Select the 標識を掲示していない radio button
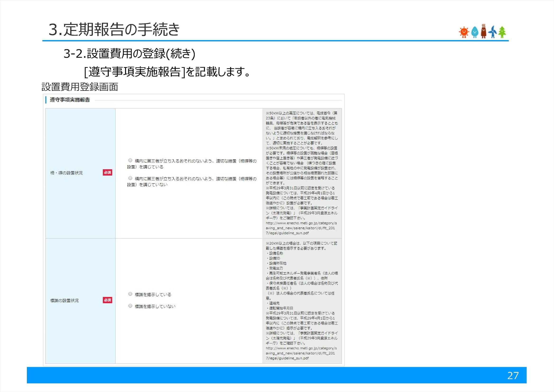Image resolution: width=554 pixels, height=392 pixels. click(x=130, y=306)
